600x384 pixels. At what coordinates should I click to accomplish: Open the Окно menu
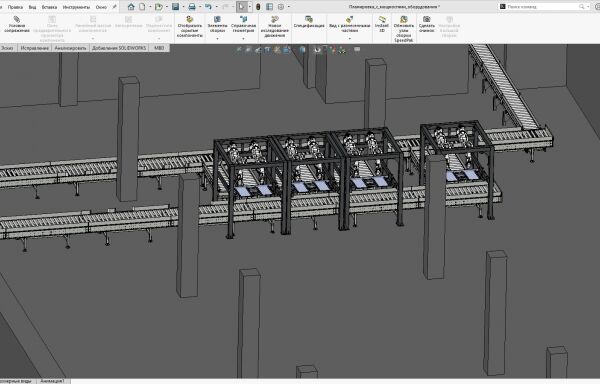point(101,7)
